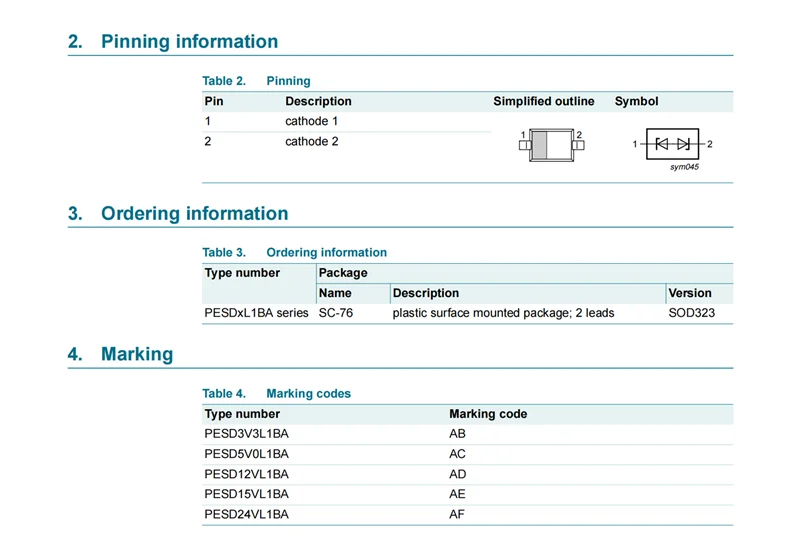Screen dimensions: 800x560
Task: Select the 'PESD24VL1BA' type number
Action: [246, 515]
